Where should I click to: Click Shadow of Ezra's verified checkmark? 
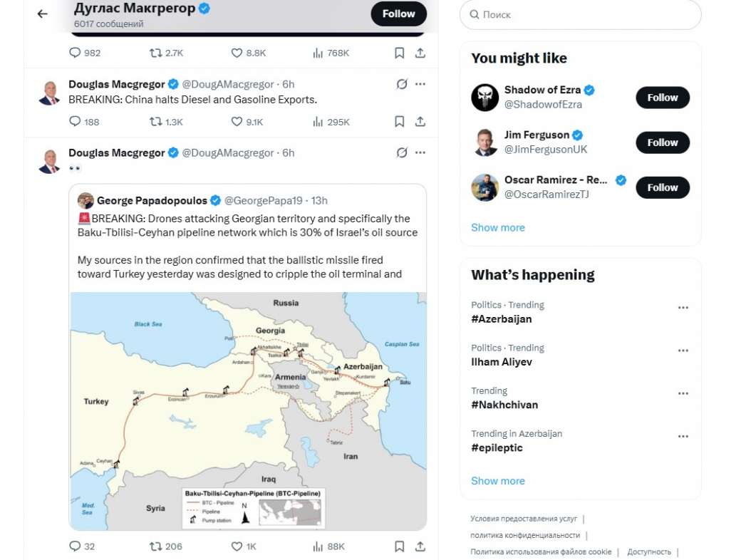[x=589, y=90]
